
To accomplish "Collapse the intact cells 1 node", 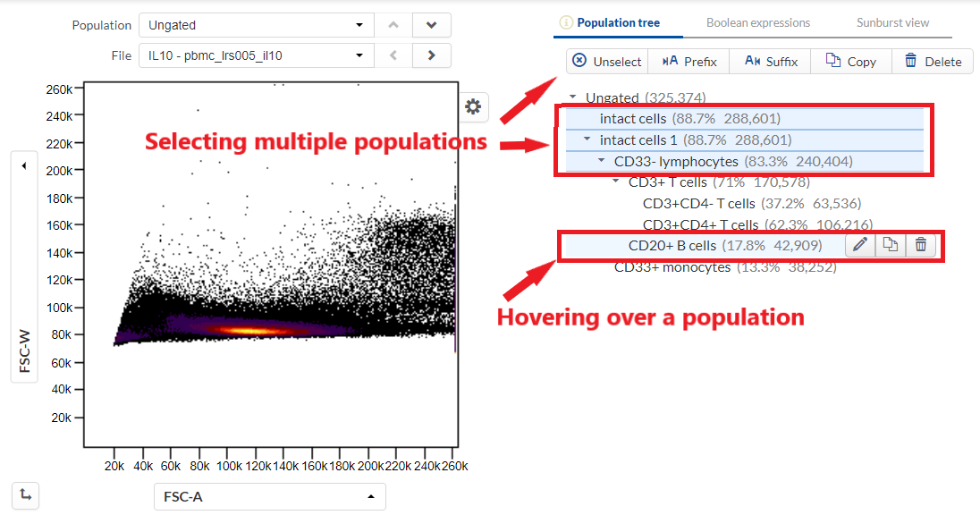I will click(x=587, y=139).
